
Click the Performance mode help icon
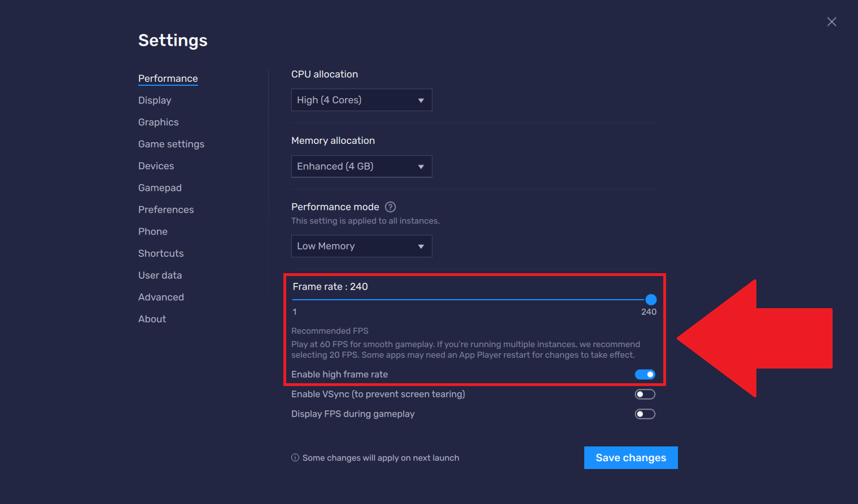[390, 207]
